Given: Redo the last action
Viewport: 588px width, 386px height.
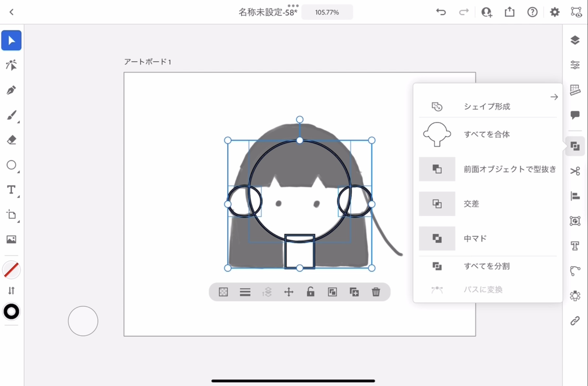Looking at the screenshot, I should tap(464, 12).
